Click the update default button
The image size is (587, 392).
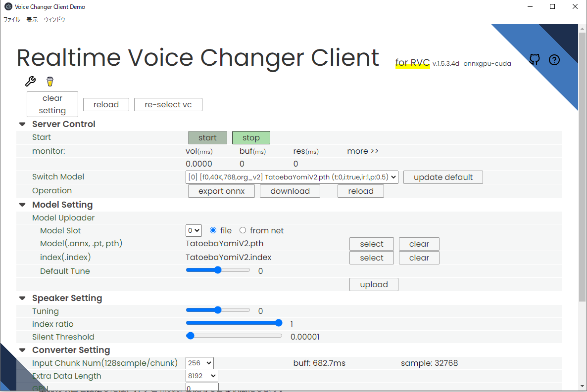tap(443, 177)
